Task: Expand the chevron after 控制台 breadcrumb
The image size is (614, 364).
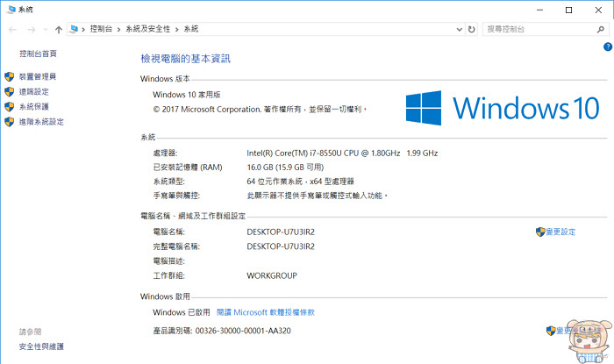Action: [x=118, y=29]
